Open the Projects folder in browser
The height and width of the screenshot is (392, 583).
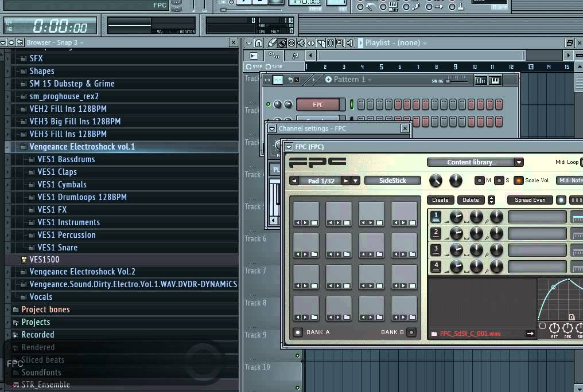point(36,322)
